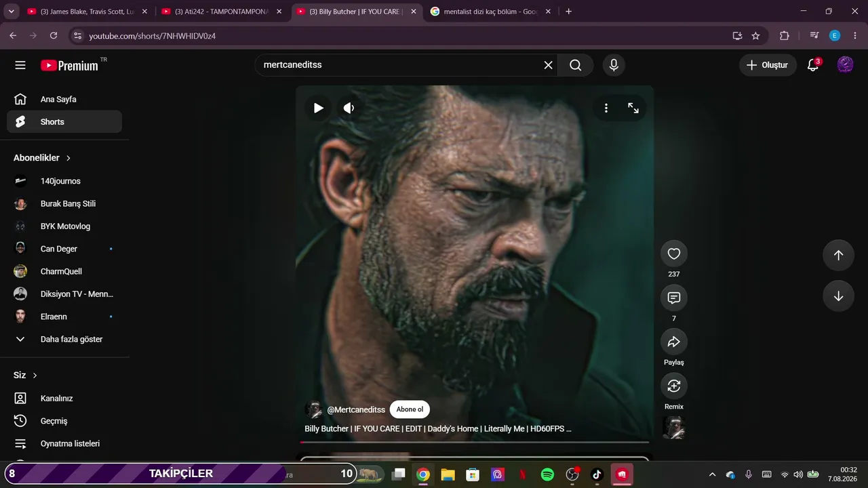Mute the short's volume

349,108
